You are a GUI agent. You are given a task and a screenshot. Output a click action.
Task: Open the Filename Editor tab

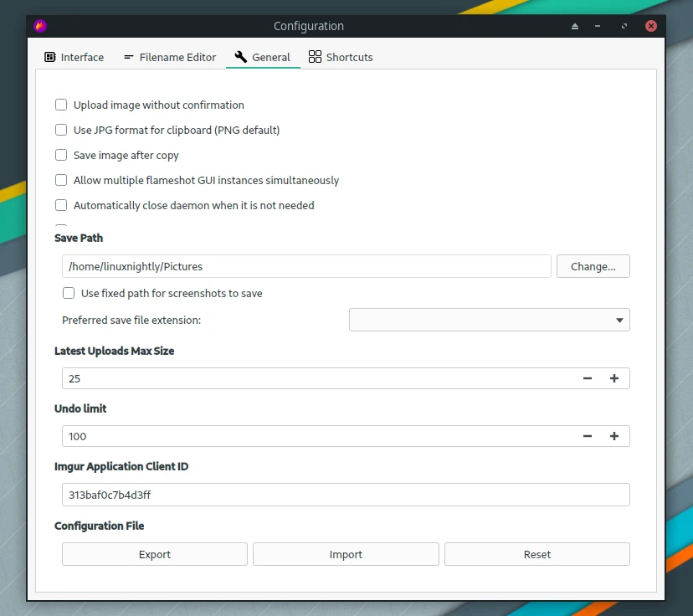tap(170, 57)
